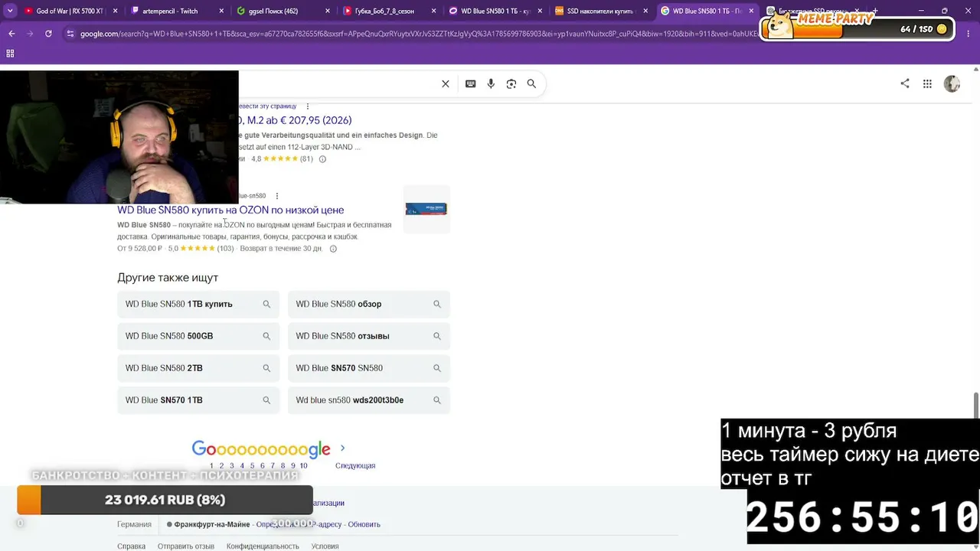Open the Справка footer link

131,546
